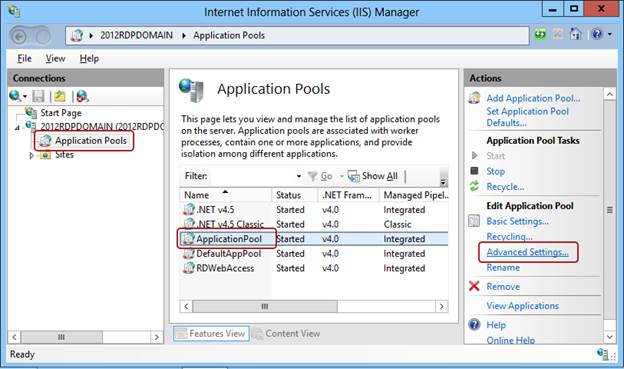Image resolution: width=624 pixels, height=369 pixels.
Task: Click Actions pane scroll down arrow
Action: pos(610,337)
